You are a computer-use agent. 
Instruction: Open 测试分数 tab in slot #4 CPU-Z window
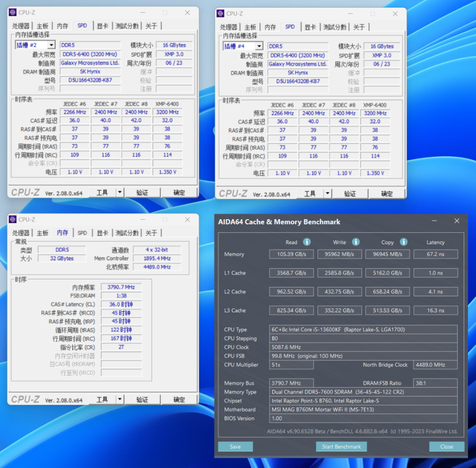tap(335, 27)
